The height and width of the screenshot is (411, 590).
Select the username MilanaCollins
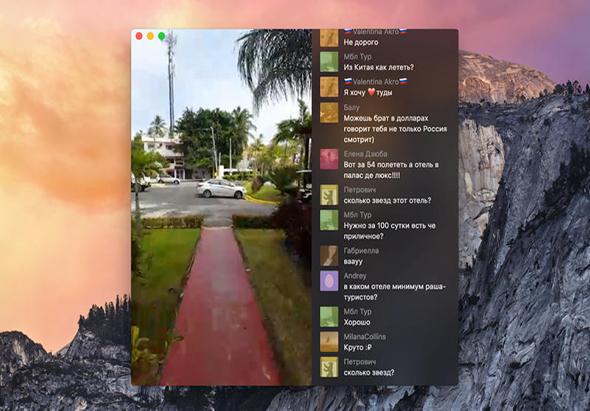[365, 336]
